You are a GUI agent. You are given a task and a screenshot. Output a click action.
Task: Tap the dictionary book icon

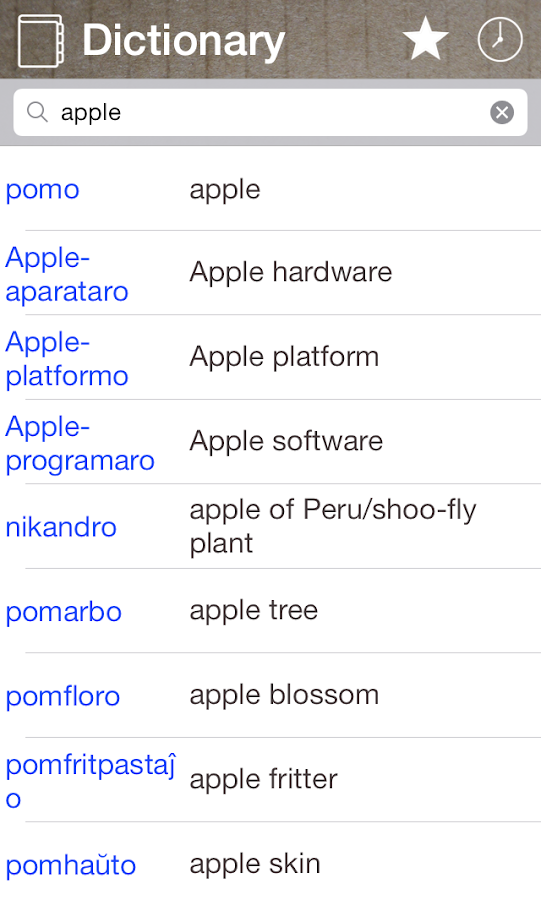[x=40, y=41]
